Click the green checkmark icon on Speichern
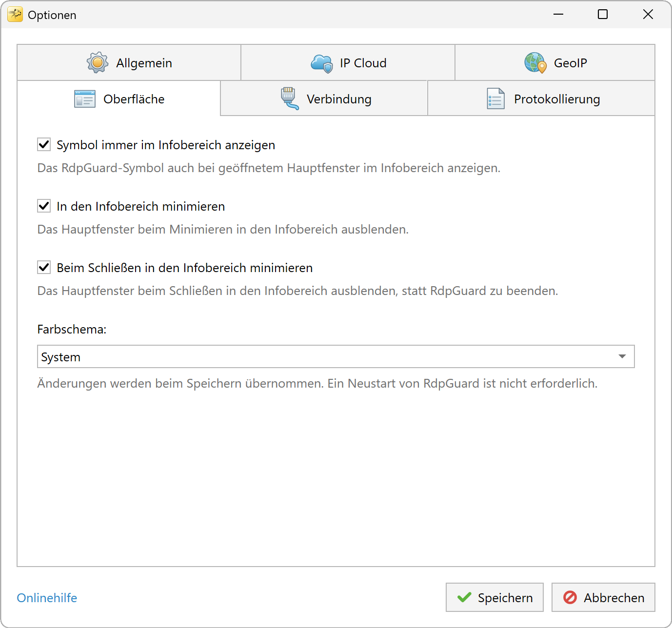This screenshot has width=672, height=628. click(x=464, y=597)
